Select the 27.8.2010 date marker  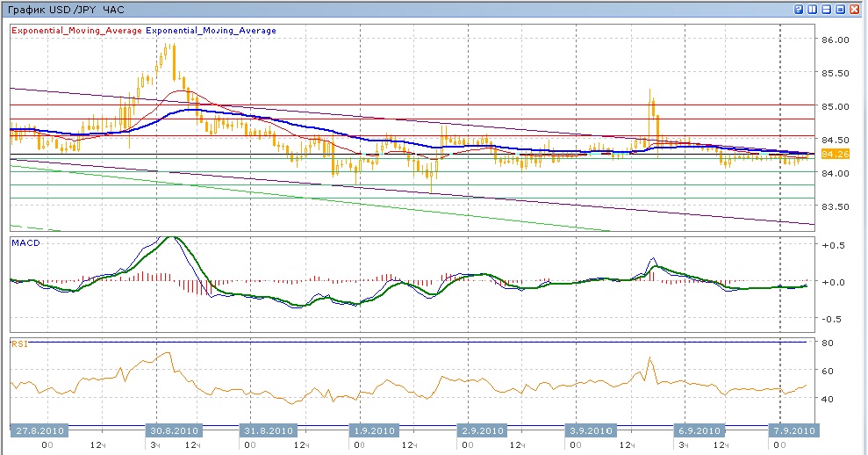(39, 430)
